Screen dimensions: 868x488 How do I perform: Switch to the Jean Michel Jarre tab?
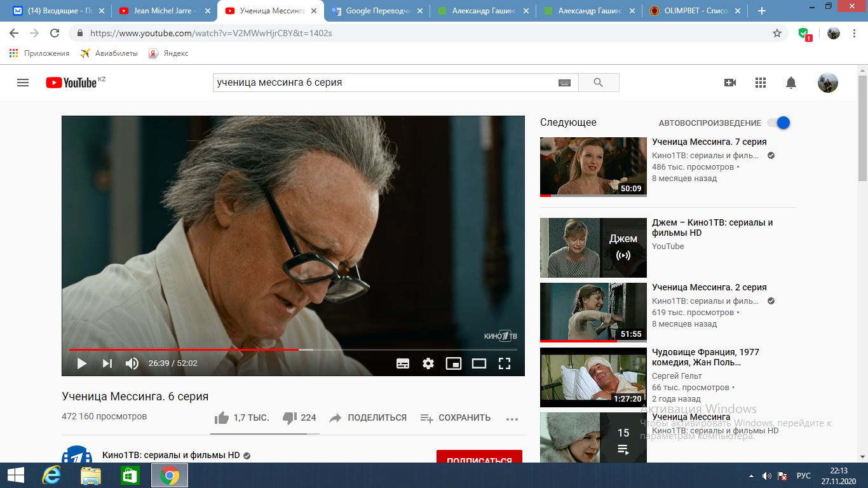[x=165, y=11]
